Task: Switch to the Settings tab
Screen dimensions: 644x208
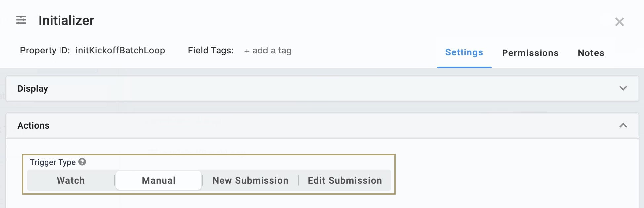Action: (464, 52)
